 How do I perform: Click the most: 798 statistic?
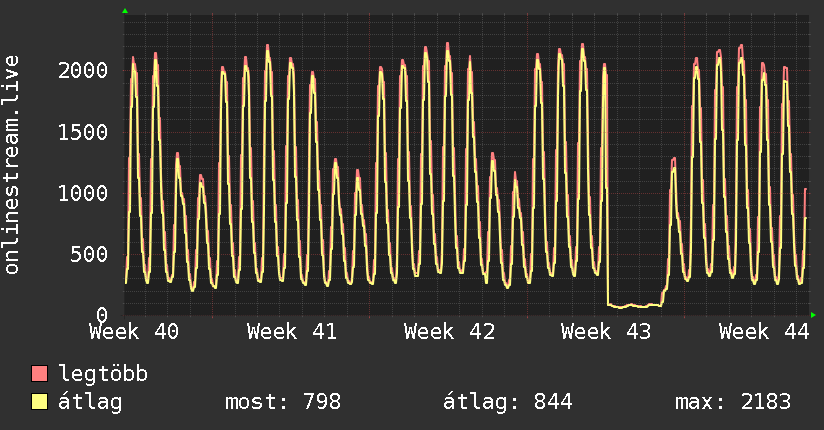click(x=283, y=402)
